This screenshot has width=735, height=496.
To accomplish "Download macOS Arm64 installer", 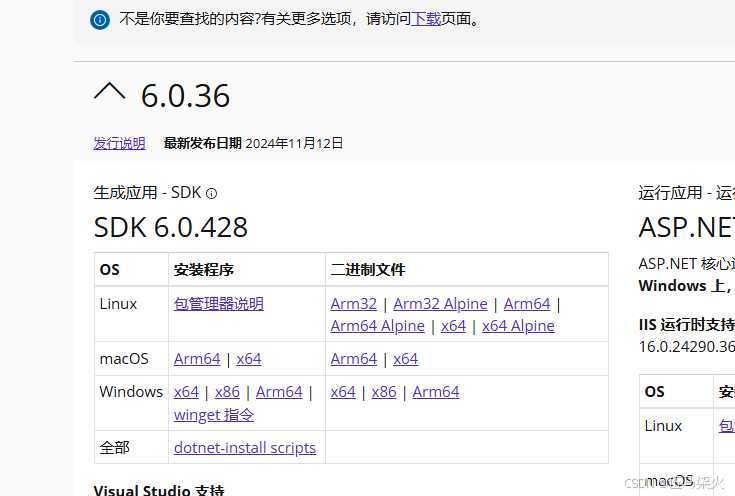I will pyautogui.click(x=197, y=359).
